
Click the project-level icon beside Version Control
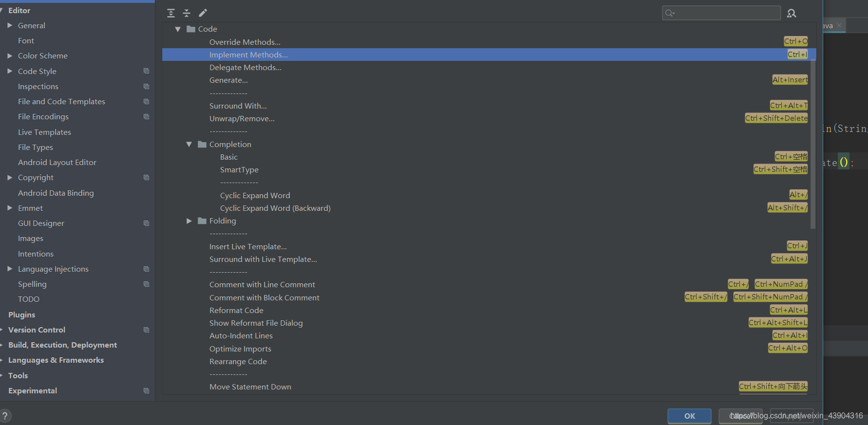[x=146, y=330]
